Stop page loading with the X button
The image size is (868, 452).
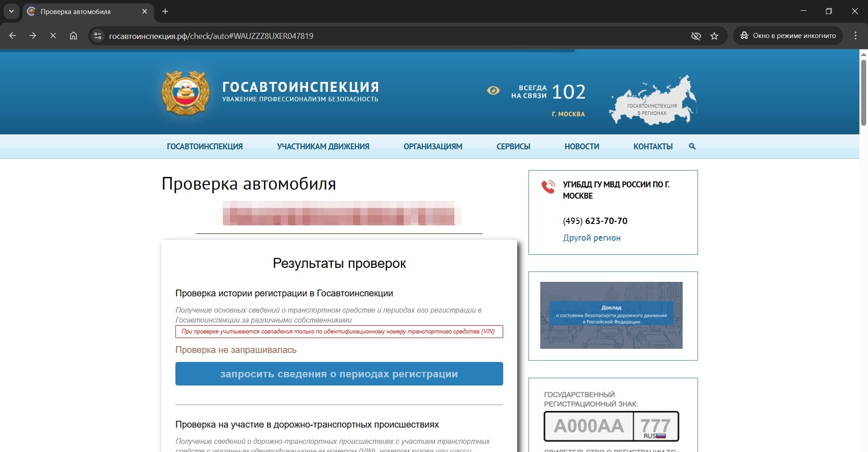53,36
